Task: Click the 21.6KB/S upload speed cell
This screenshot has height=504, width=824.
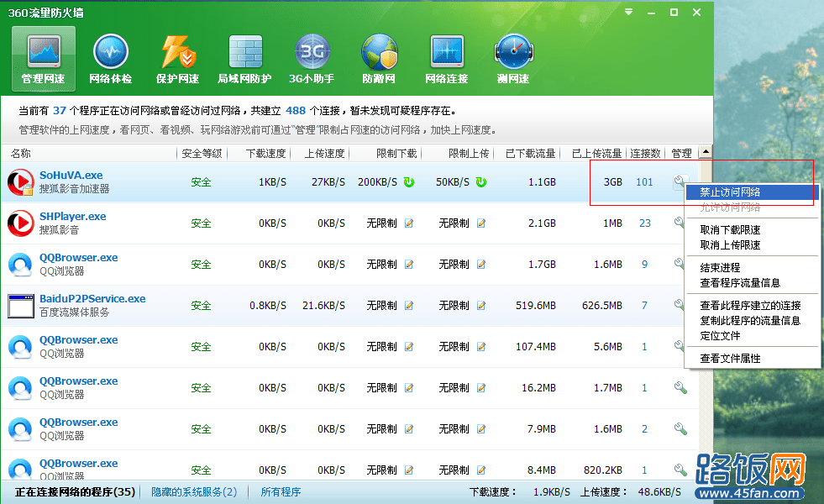Action: 323,306
